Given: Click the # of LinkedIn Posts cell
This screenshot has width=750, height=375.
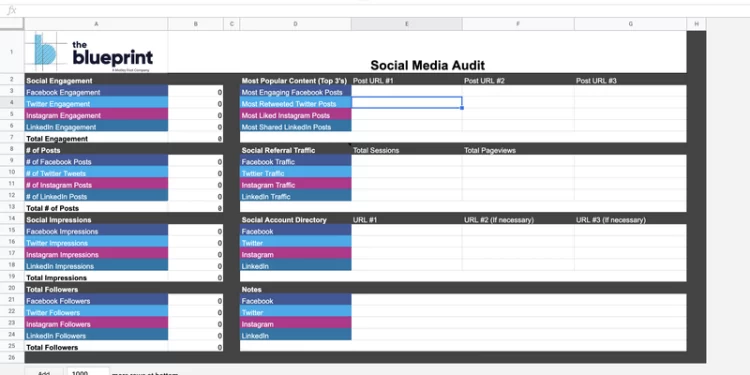Looking at the screenshot, I should [x=96, y=196].
